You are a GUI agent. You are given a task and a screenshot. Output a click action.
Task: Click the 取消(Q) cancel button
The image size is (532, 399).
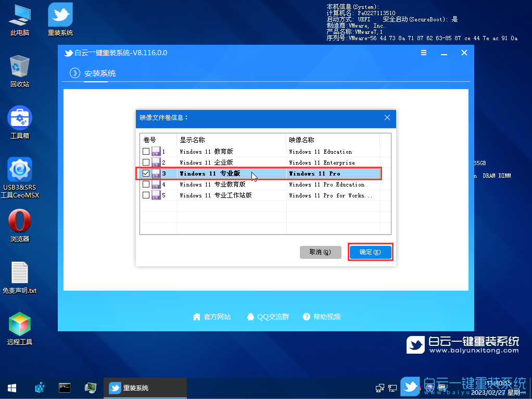pyautogui.click(x=320, y=252)
